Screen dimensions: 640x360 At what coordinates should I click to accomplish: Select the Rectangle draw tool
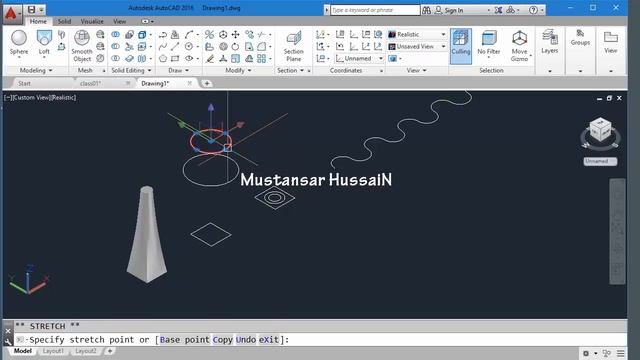[x=175, y=58]
